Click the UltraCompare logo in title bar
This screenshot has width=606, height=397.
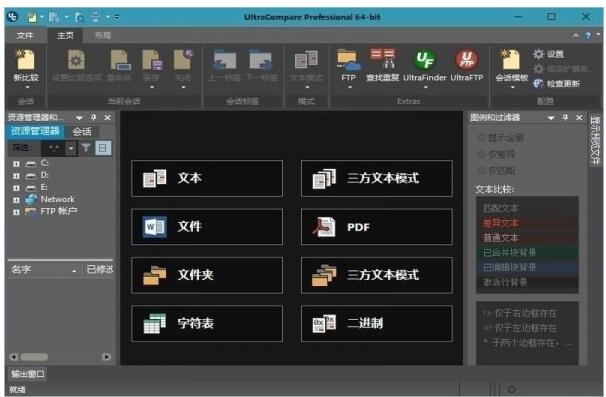[13, 16]
